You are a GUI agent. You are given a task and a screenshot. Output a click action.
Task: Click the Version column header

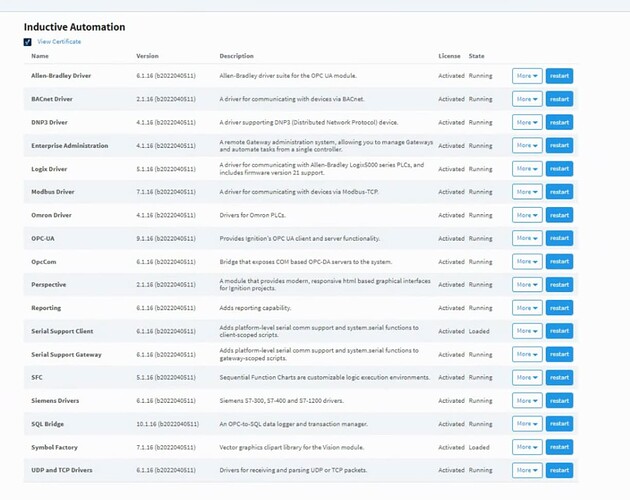(x=147, y=56)
